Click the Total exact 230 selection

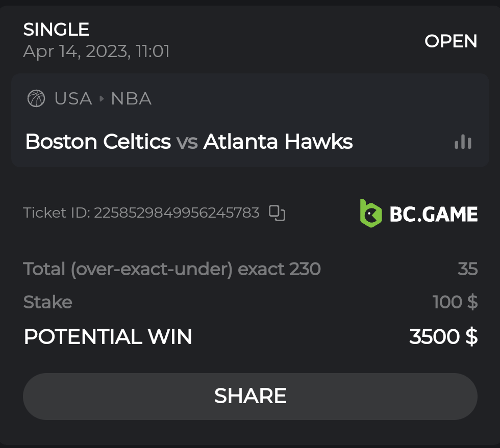[x=172, y=269]
